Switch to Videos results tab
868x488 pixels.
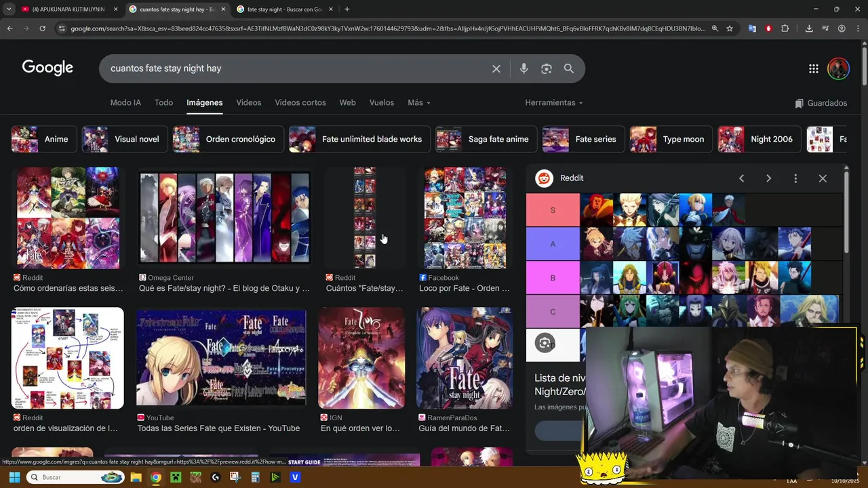point(249,102)
